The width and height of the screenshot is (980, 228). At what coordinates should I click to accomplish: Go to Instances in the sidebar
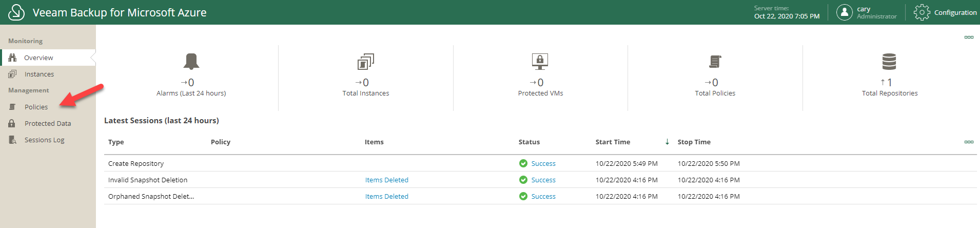coord(39,74)
